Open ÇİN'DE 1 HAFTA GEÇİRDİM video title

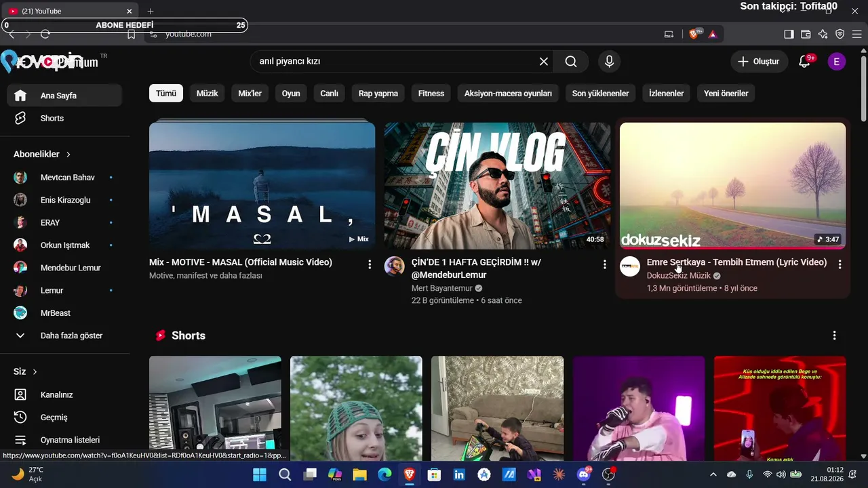pyautogui.click(x=476, y=268)
